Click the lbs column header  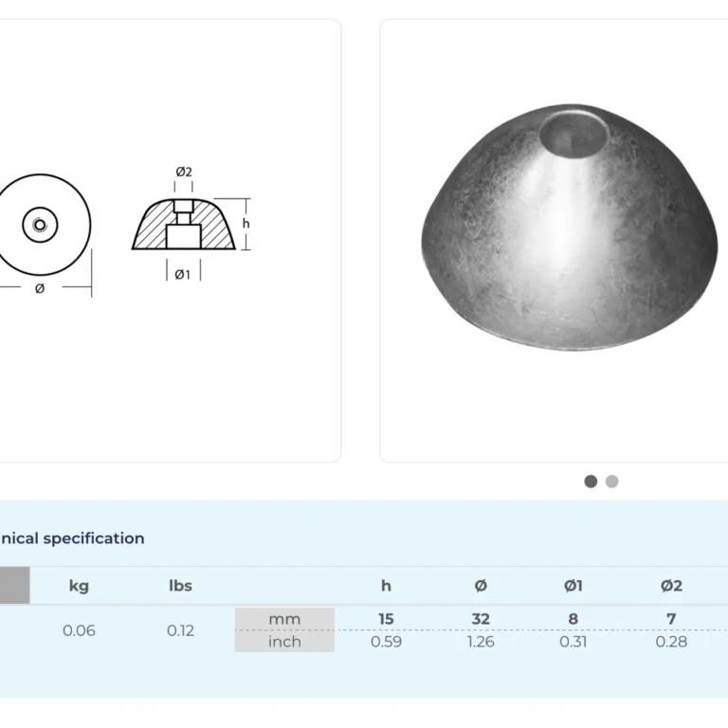180,586
